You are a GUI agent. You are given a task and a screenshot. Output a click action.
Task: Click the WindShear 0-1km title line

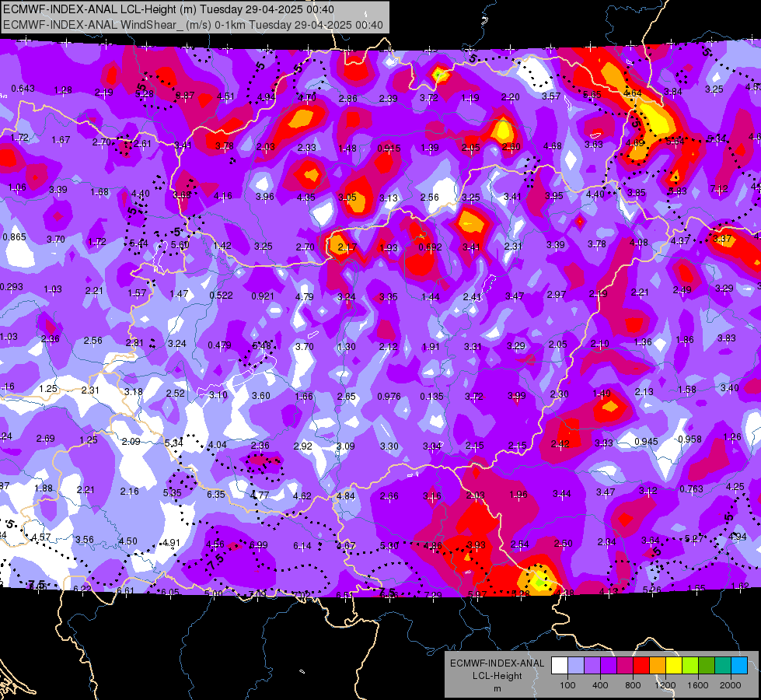[x=193, y=25]
